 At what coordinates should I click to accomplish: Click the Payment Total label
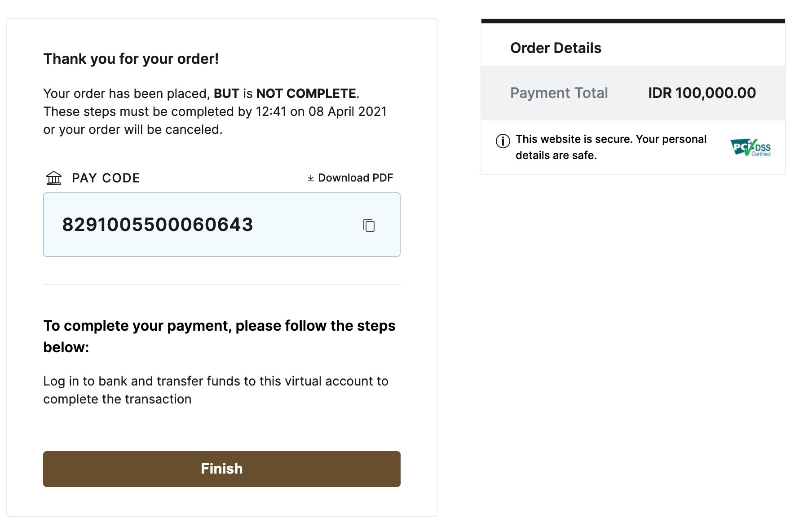tap(559, 93)
